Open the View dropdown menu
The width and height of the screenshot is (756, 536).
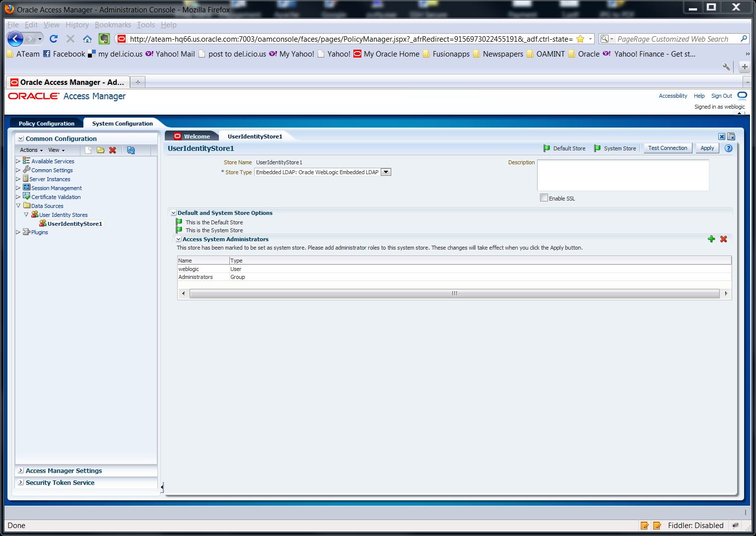point(57,150)
